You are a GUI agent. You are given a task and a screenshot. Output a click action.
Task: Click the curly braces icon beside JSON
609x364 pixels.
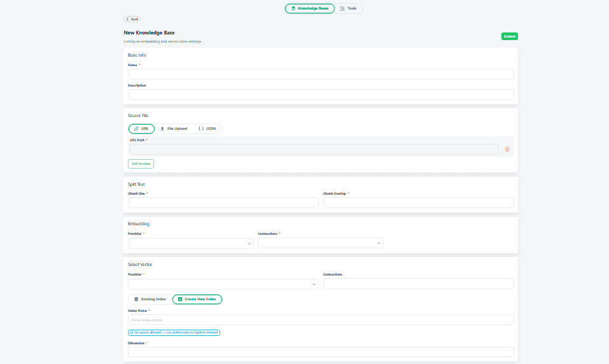pyautogui.click(x=201, y=129)
